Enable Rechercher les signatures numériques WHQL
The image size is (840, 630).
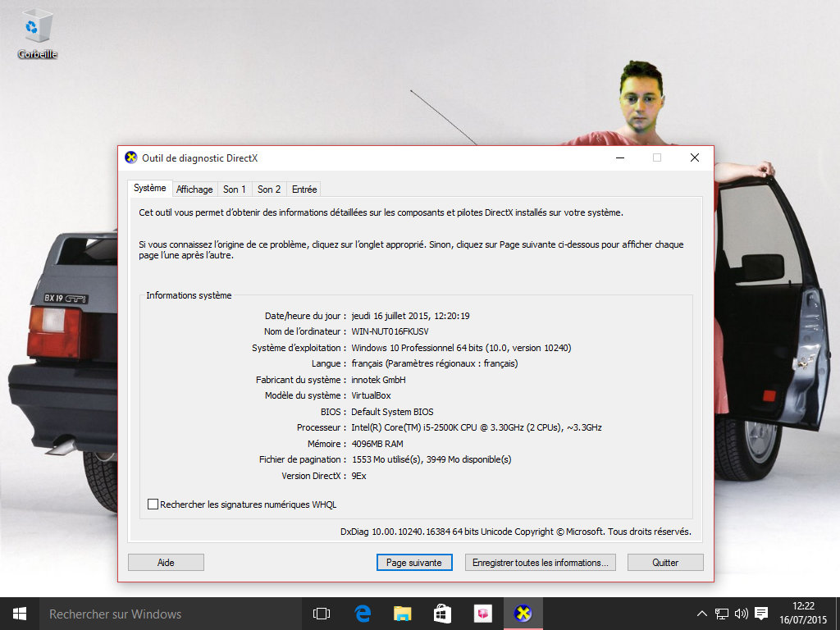pyautogui.click(x=153, y=504)
